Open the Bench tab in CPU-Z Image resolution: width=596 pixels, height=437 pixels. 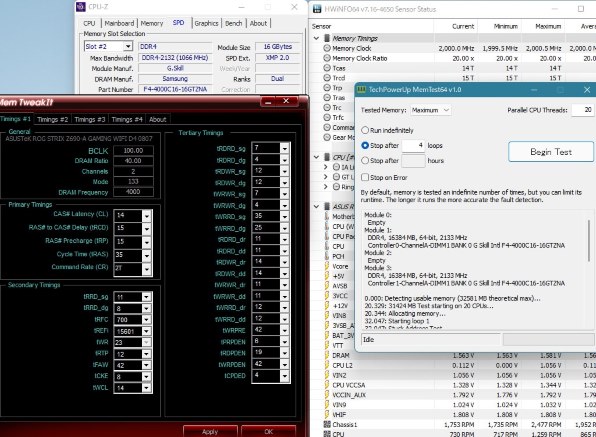coord(233,23)
